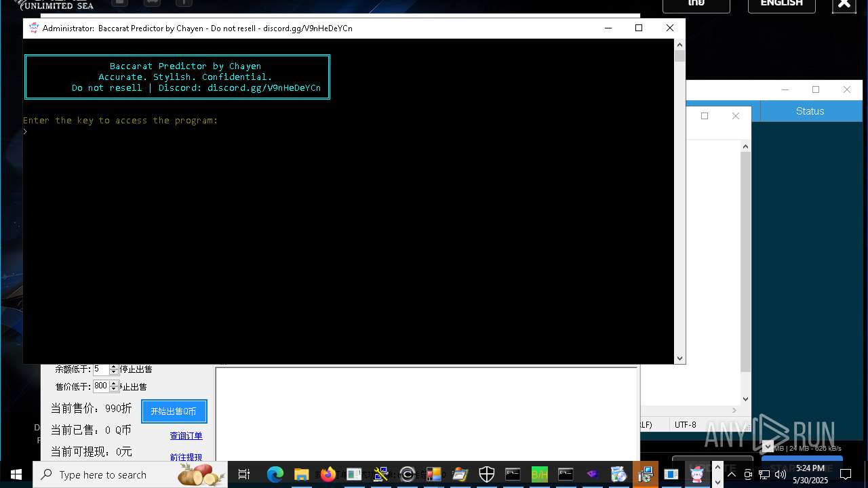The image size is (868, 488).
Task: Open the Windows Security shield taskbar icon
Action: (487, 474)
